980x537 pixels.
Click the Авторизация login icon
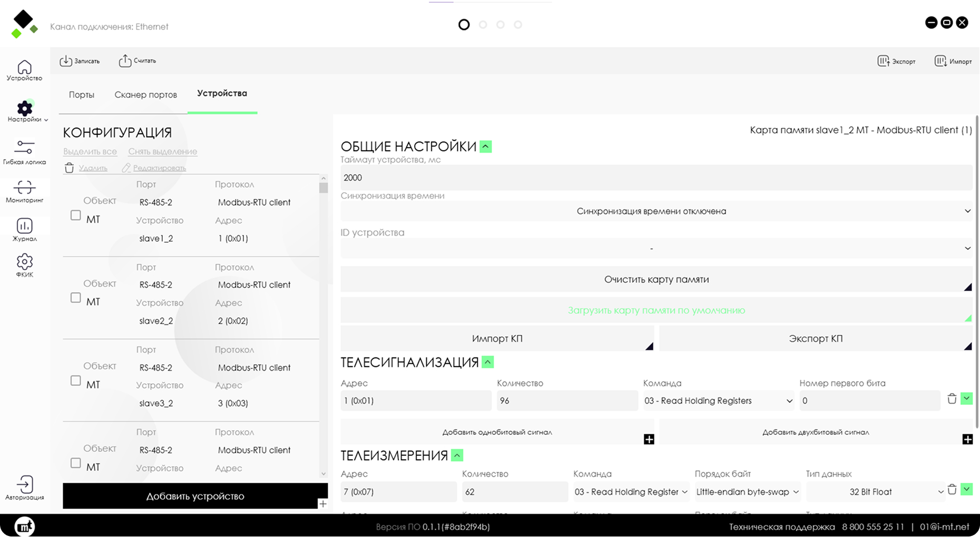pos(24,485)
